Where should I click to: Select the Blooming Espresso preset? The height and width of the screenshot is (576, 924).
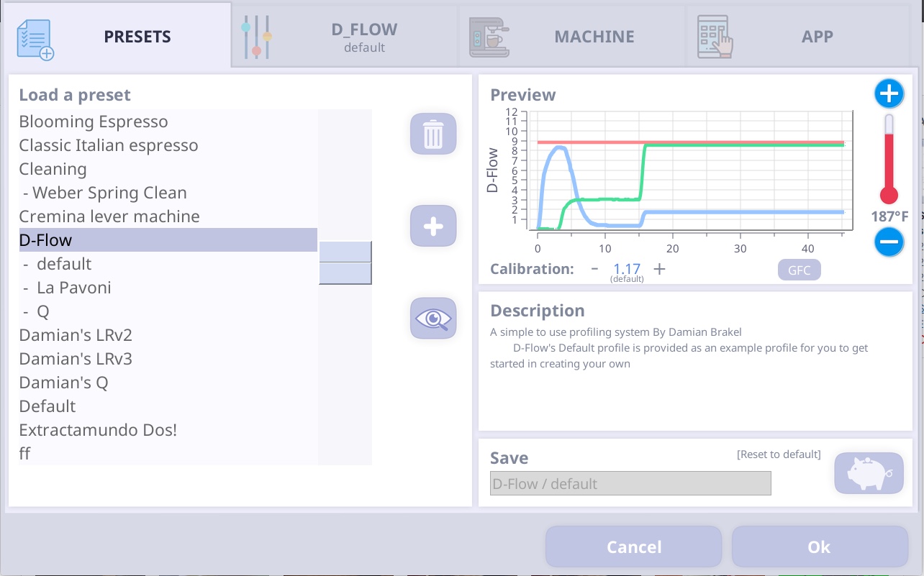click(94, 122)
